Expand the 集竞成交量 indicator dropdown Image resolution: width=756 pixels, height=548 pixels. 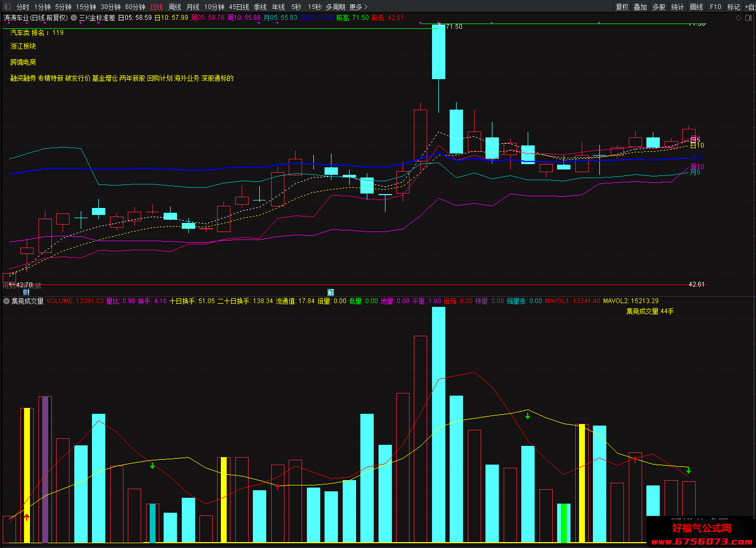click(x=6, y=301)
